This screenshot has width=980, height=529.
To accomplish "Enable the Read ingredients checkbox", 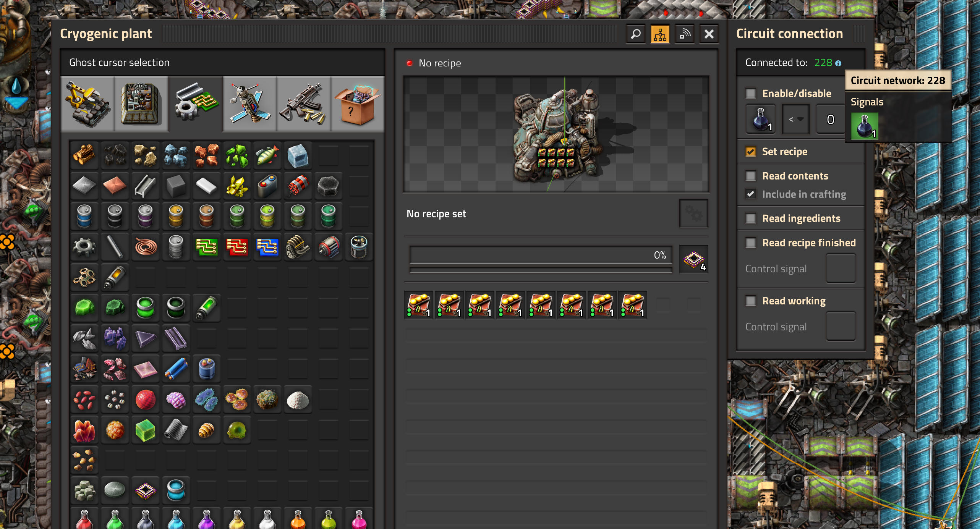I will pyautogui.click(x=751, y=218).
